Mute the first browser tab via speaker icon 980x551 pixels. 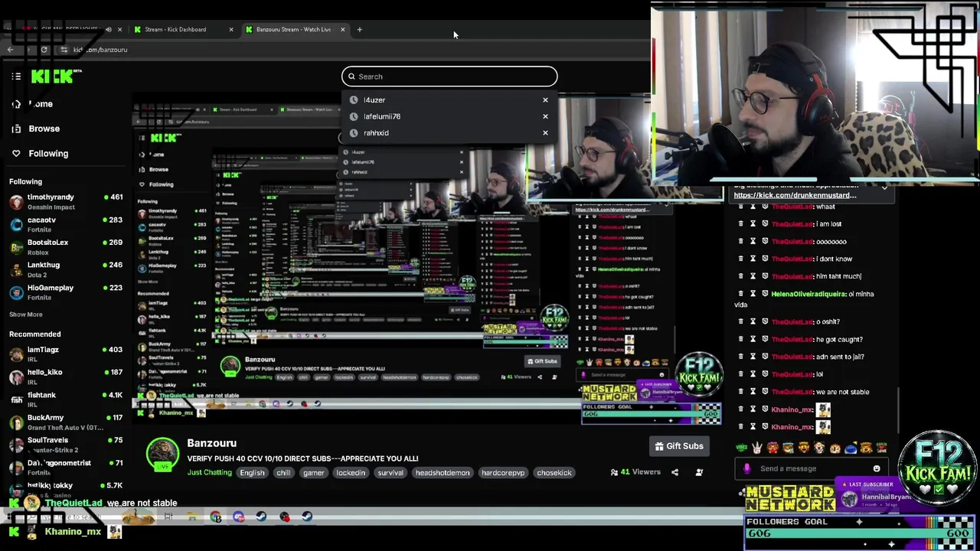click(x=108, y=29)
